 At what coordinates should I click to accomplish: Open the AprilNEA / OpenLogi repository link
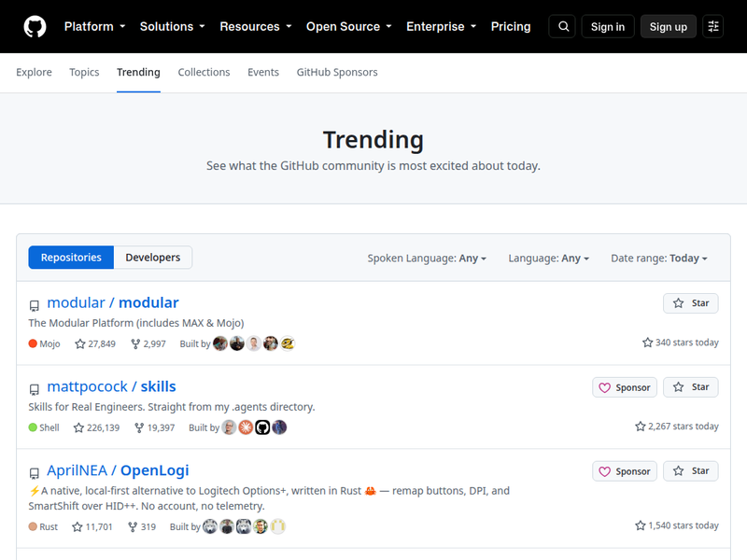(119, 470)
